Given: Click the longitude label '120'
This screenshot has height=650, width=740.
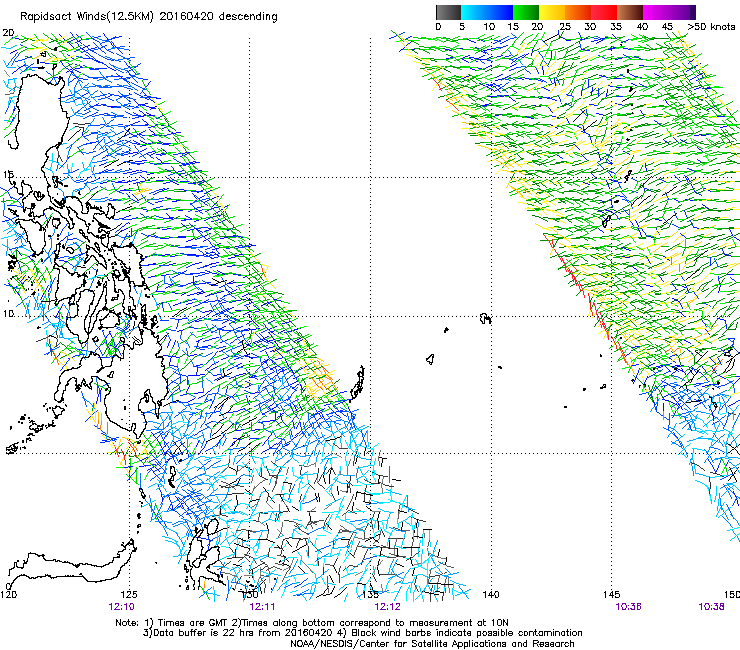Looking at the screenshot, I should click(8, 594).
